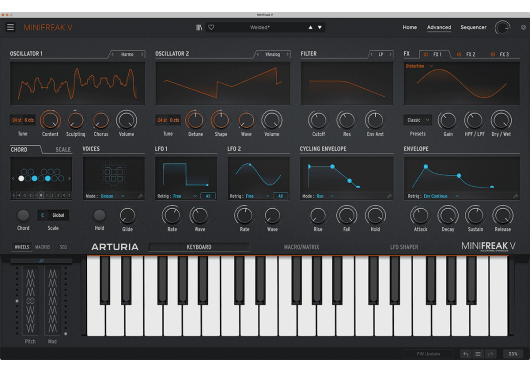The height and width of the screenshot is (371, 530).
Task: Click the Filter Cutoff knob
Action: point(318,120)
